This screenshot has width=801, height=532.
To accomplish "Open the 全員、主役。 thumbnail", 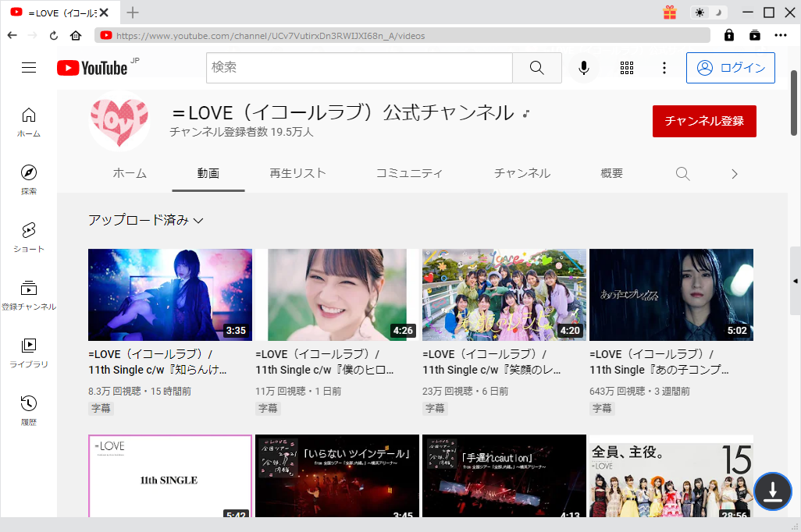I will [671, 476].
